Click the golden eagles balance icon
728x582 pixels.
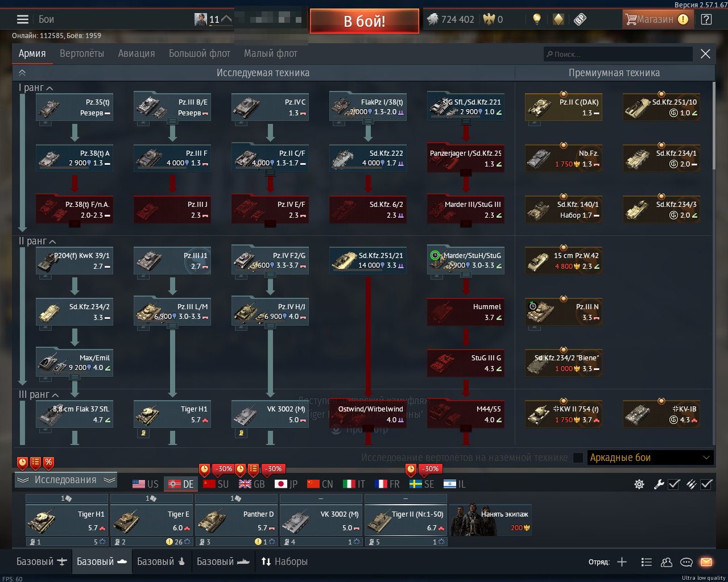tap(489, 19)
